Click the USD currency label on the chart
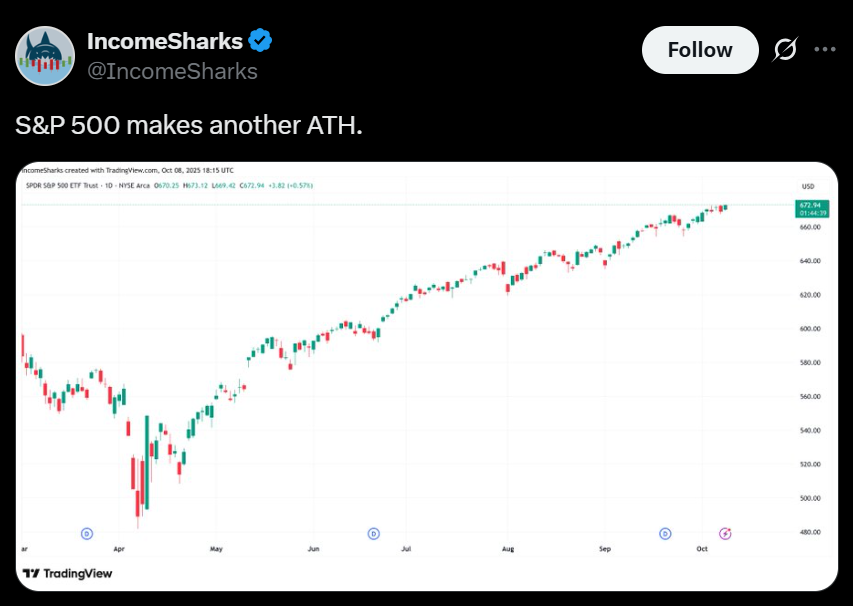 tap(808, 187)
